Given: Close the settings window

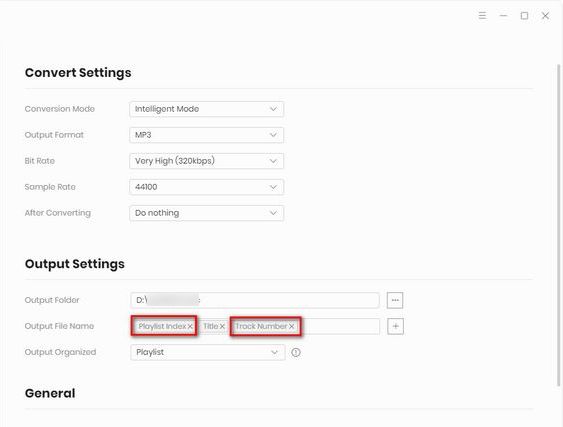Looking at the screenshot, I should coord(545,15).
